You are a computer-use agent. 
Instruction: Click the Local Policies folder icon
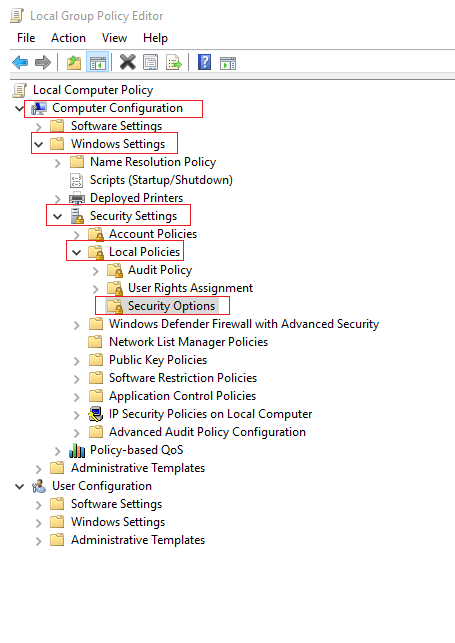coord(96,252)
